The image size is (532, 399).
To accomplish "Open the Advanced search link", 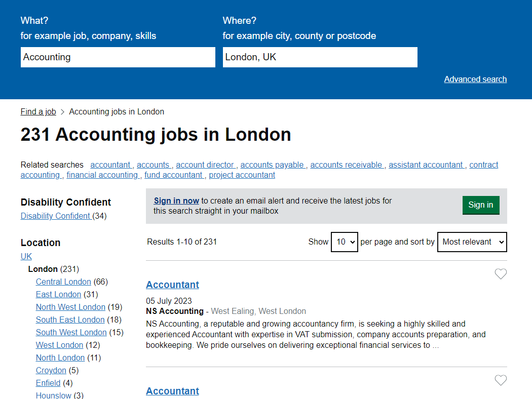I will (475, 79).
